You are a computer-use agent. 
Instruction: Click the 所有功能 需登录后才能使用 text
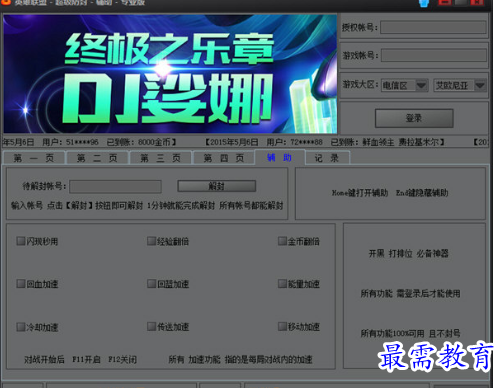tap(410, 293)
